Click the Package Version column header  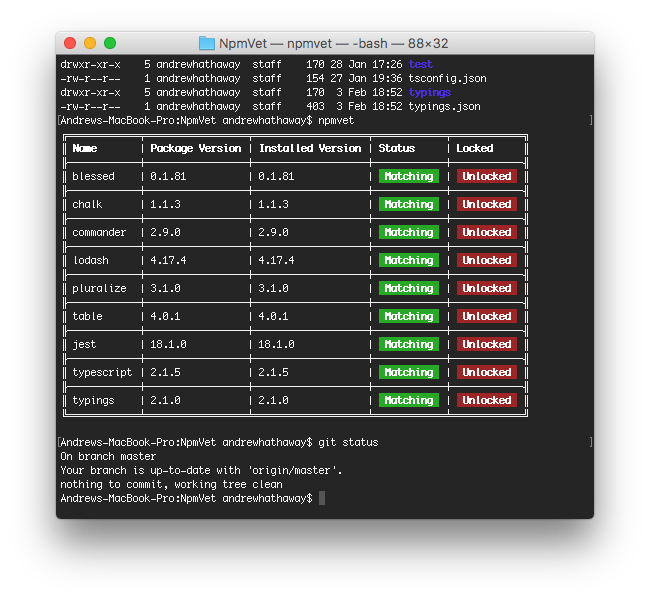coord(196,148)
